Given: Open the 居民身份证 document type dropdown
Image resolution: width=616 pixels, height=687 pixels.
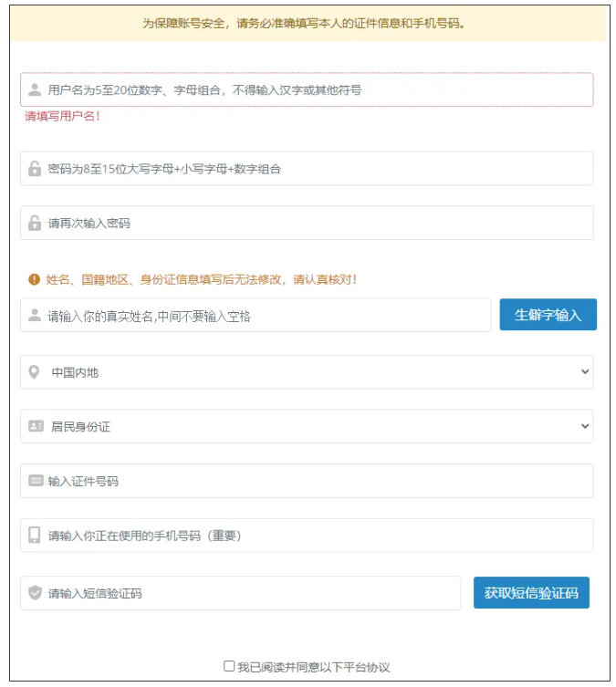Looking at the screenshot, I should click(x=307, y=426).
